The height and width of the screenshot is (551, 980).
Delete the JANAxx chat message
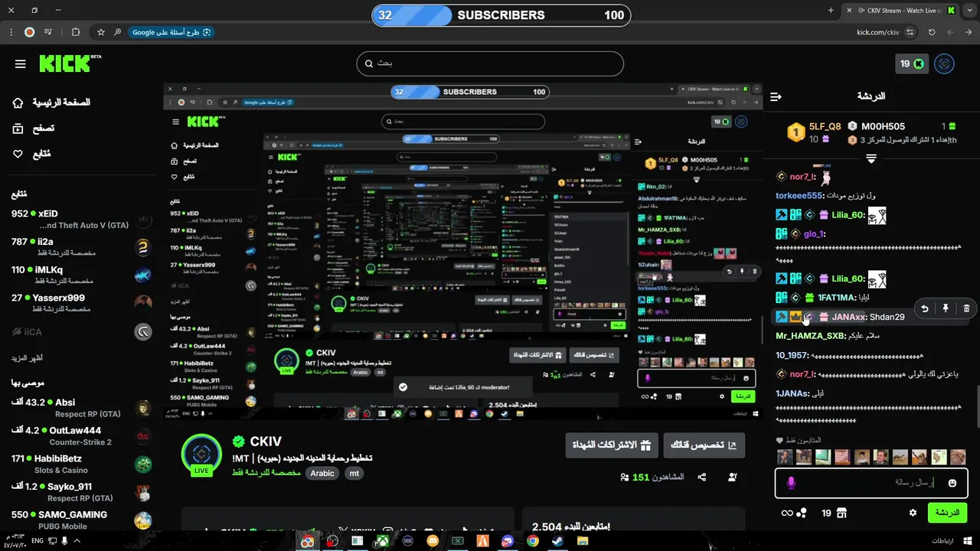(966, 308)
